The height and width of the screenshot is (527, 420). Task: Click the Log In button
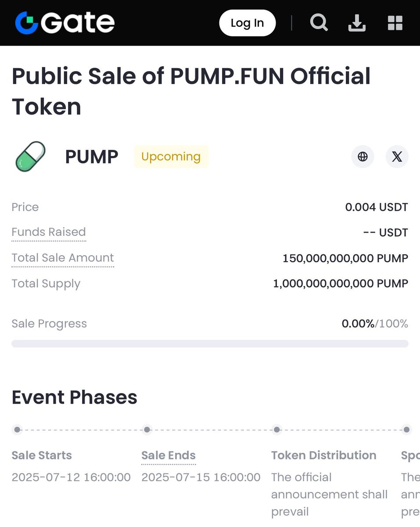point(247,23)
